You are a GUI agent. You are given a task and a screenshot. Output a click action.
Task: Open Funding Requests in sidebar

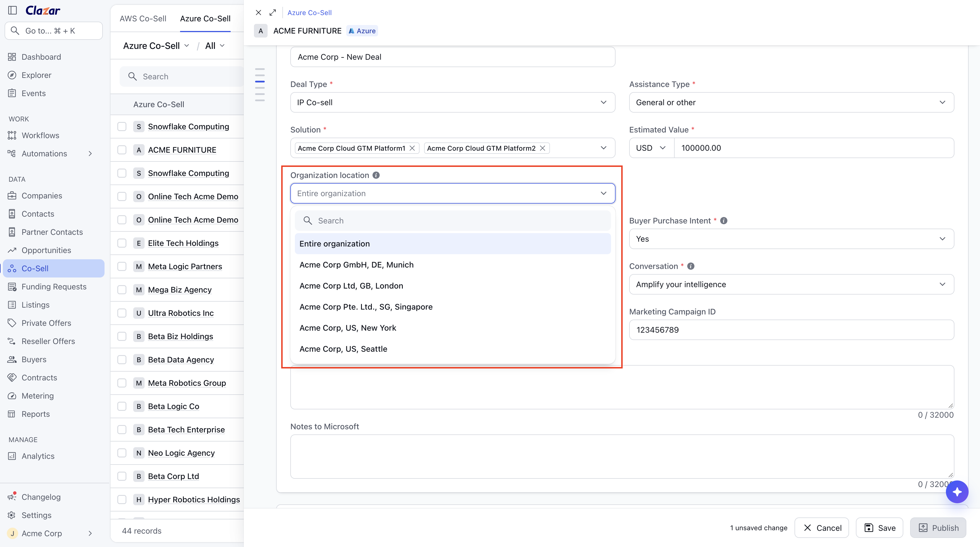[54, 287]
